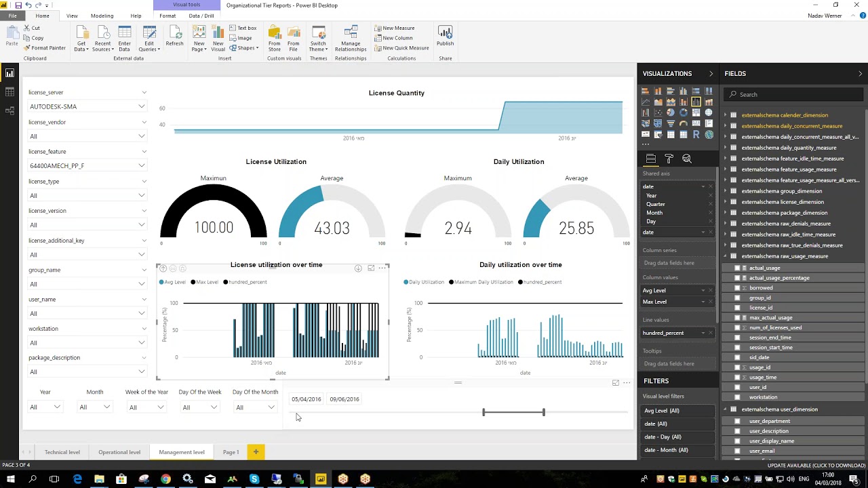This screenshot has width=868, height=488.
Task: Switch to Report view in left sidebar
Action: click(x=9, y=73)
